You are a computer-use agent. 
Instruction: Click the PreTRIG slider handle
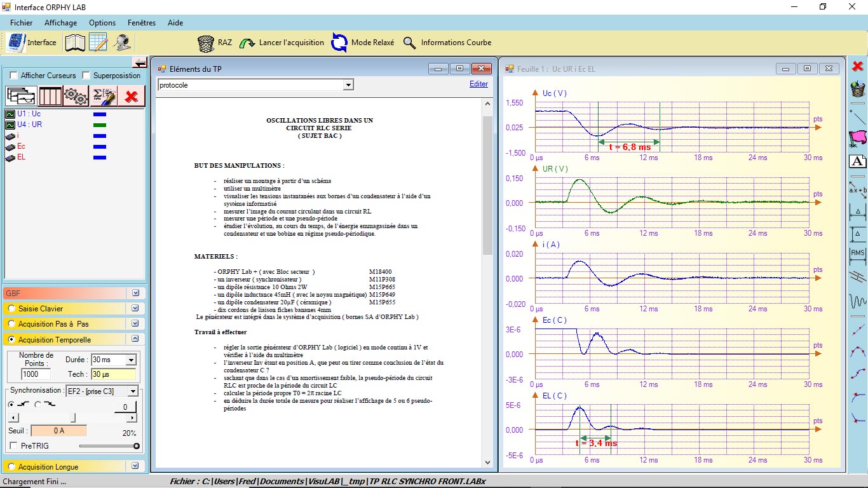point(137,446)
